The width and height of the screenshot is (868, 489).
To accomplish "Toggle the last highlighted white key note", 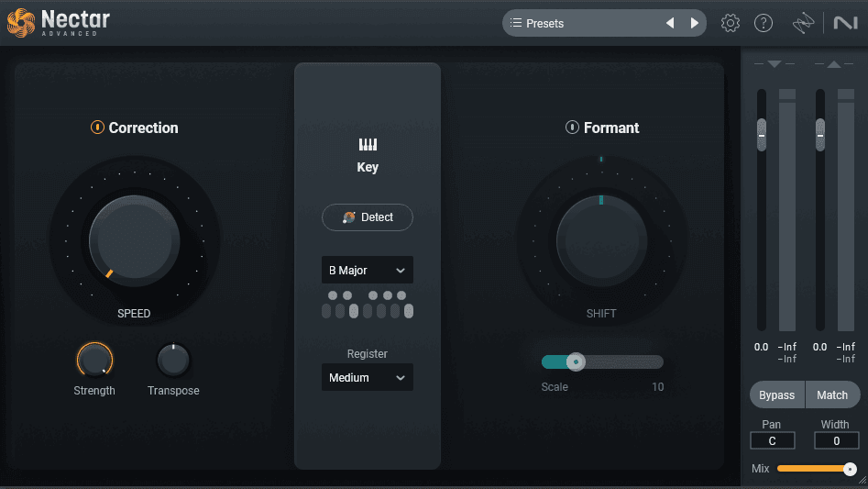I will 409,311.
